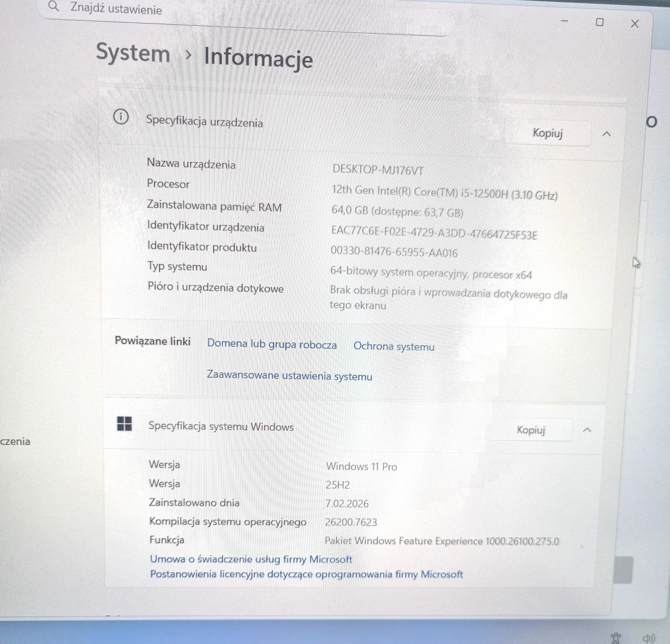Open Domena lub grupa robocza link
The height and width of the screenshot is (644, 670).
[272, 344]
